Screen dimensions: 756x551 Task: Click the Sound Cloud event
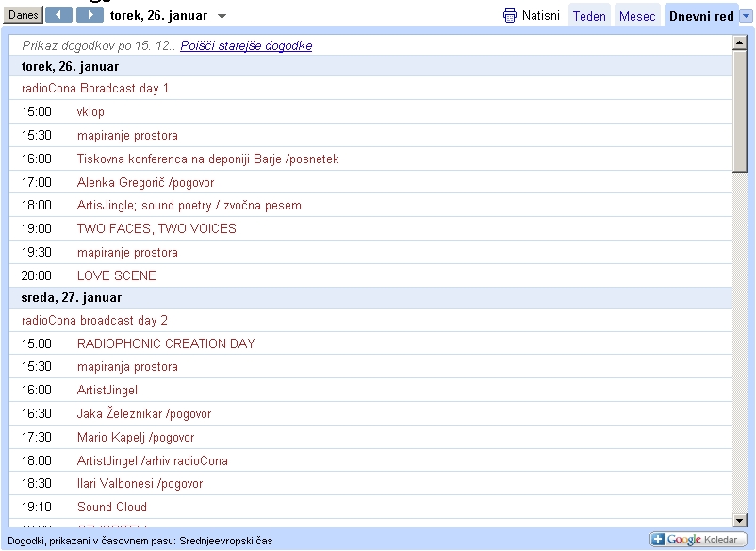(x=112, y=508)
